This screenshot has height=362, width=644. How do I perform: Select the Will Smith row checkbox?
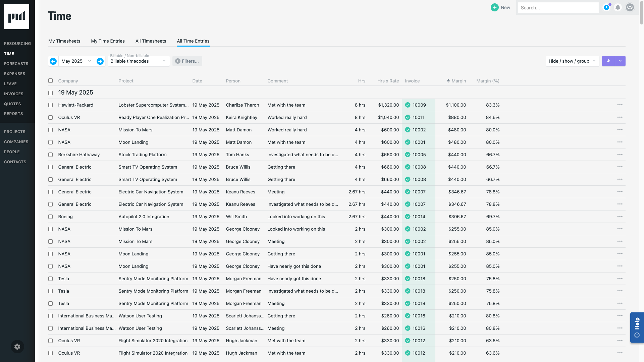coord(50,217)
